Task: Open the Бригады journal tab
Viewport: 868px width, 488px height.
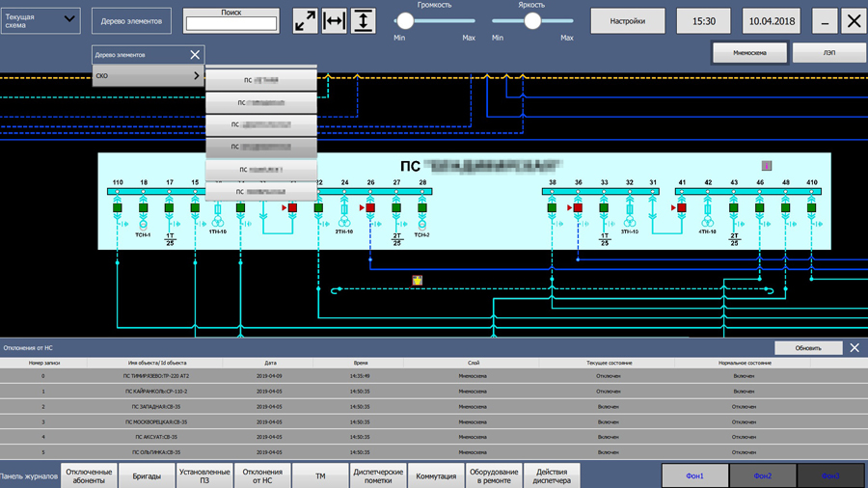Action: [147, 475]
